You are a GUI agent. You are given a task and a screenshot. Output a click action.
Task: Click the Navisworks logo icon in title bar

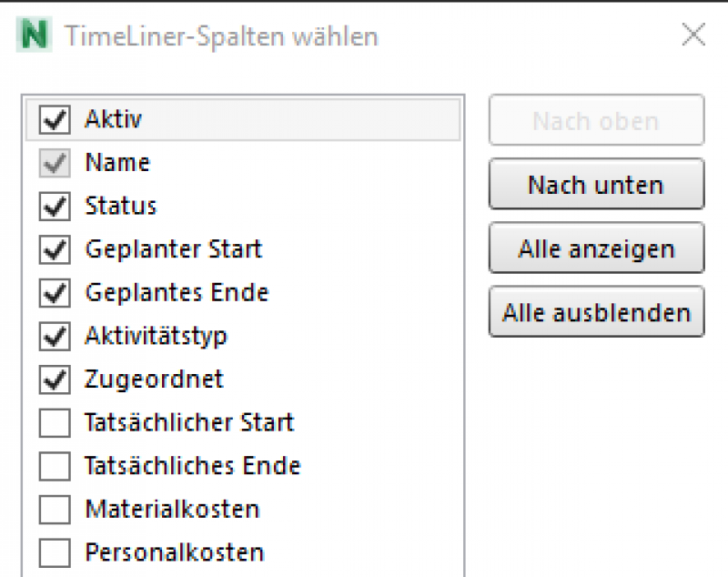(35, 36)
